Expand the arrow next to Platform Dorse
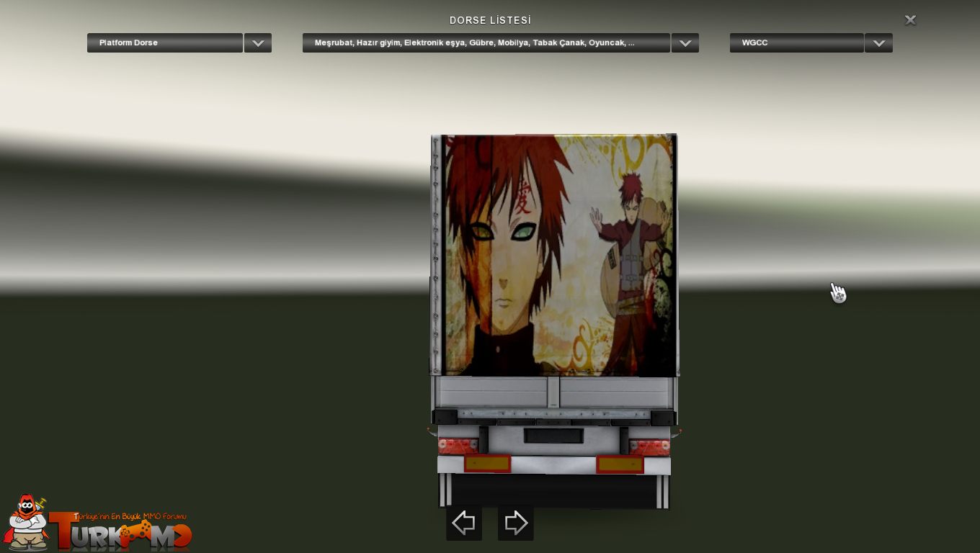This screenshot has height=553, width=980. [x=258, y=42]
